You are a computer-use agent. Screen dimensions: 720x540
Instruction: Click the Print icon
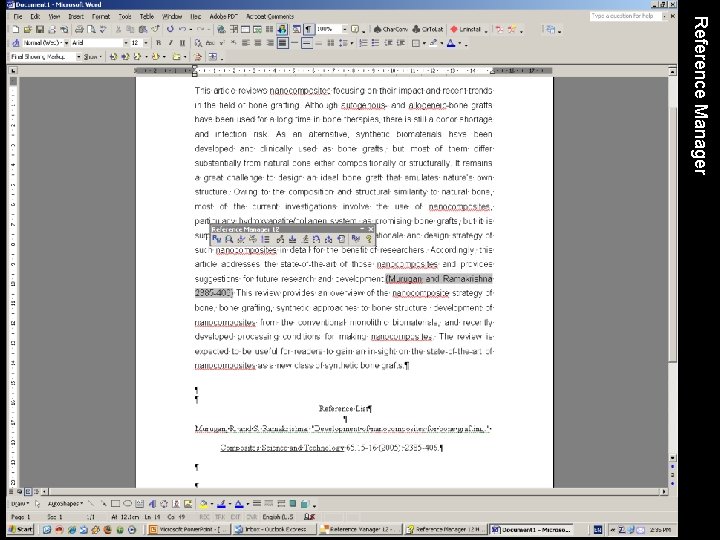pos(79,29)
